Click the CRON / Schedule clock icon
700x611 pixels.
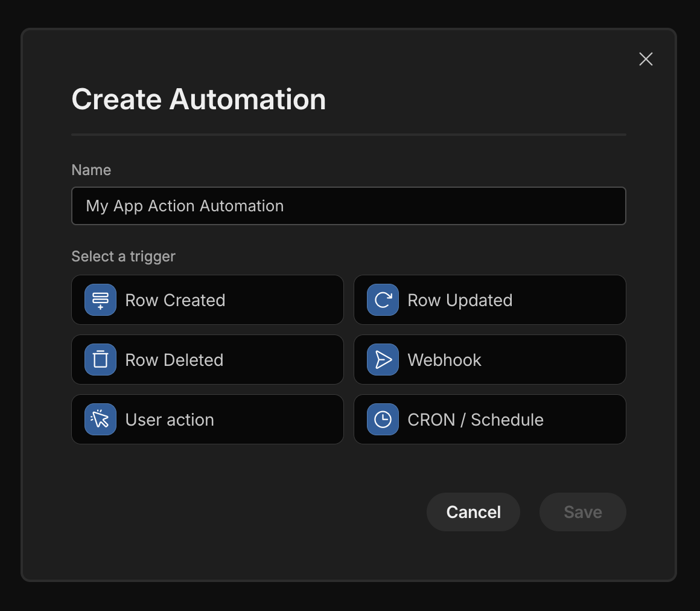click(x=383, y=420)
